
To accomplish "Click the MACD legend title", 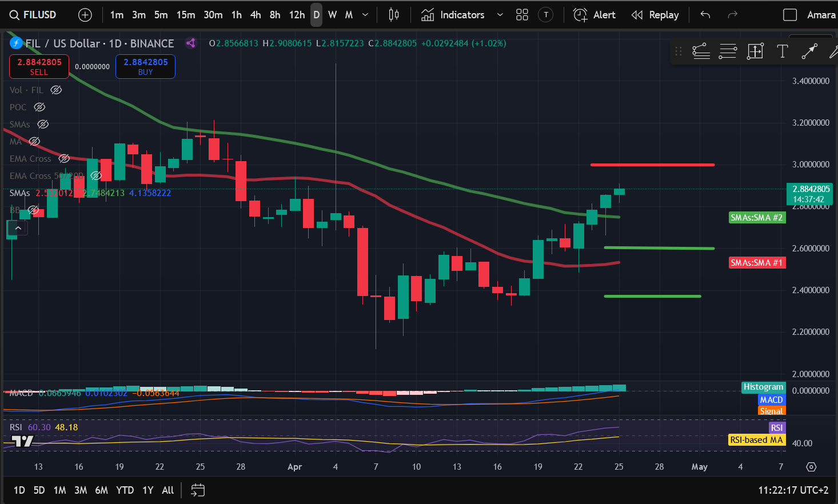I will point(21,393).
